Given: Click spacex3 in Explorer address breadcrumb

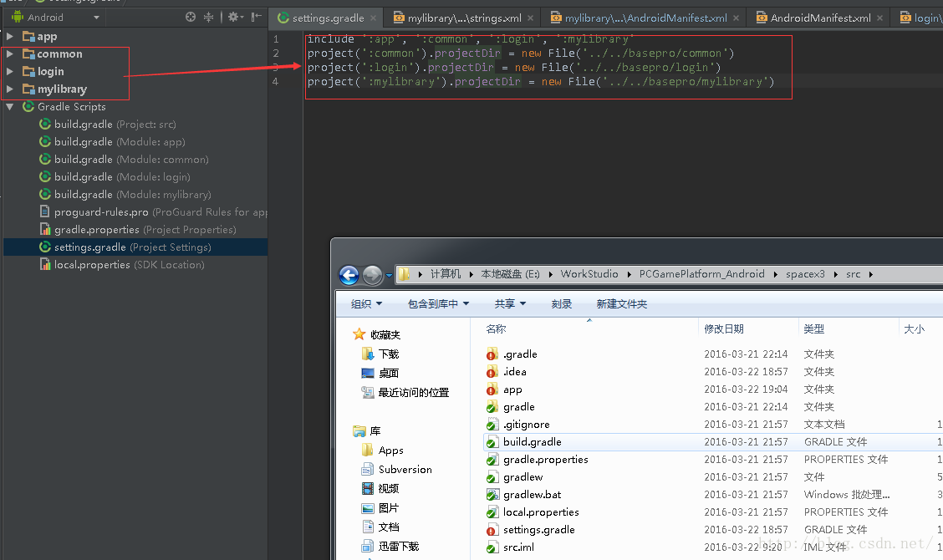Looking at the screenshot, I should click(x=805, y=273).
